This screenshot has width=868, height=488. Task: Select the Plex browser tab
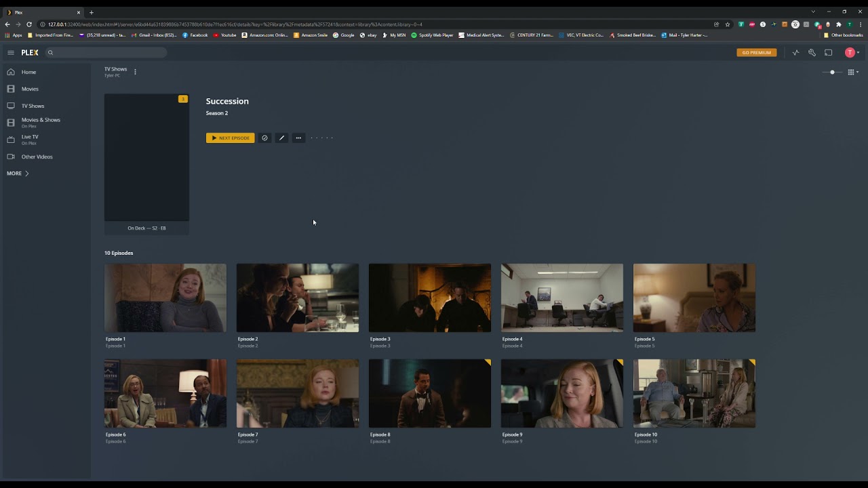pyautogui.click(x=43, y=12)
